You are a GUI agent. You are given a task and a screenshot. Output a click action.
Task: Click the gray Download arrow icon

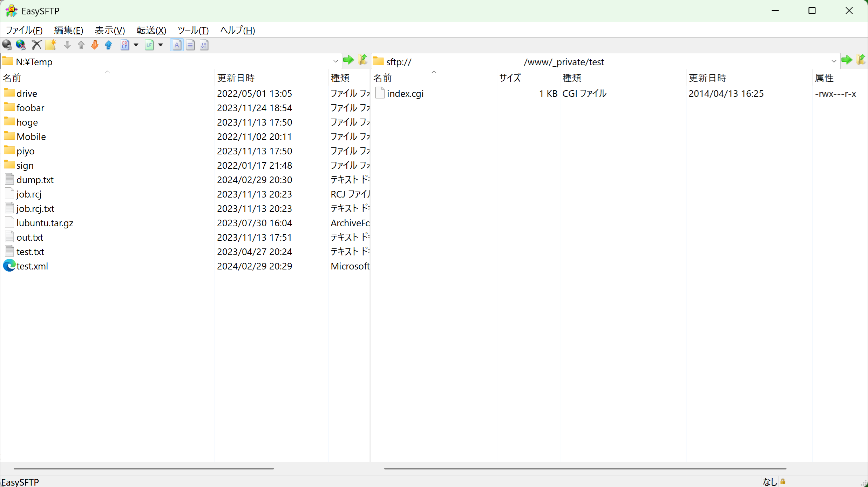coord(67,45)
